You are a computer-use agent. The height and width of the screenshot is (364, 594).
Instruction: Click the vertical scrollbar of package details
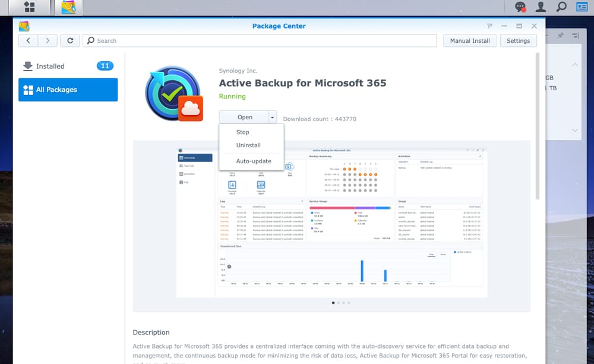(537, 126)
